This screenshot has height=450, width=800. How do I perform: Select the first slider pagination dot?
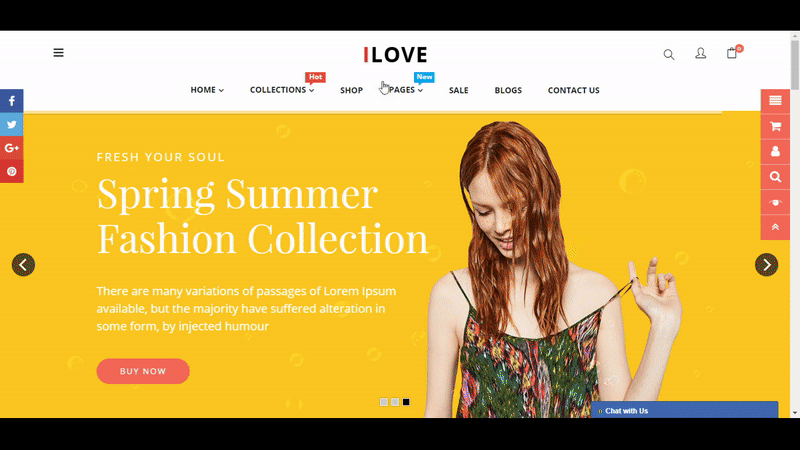(x=384, y=402)
